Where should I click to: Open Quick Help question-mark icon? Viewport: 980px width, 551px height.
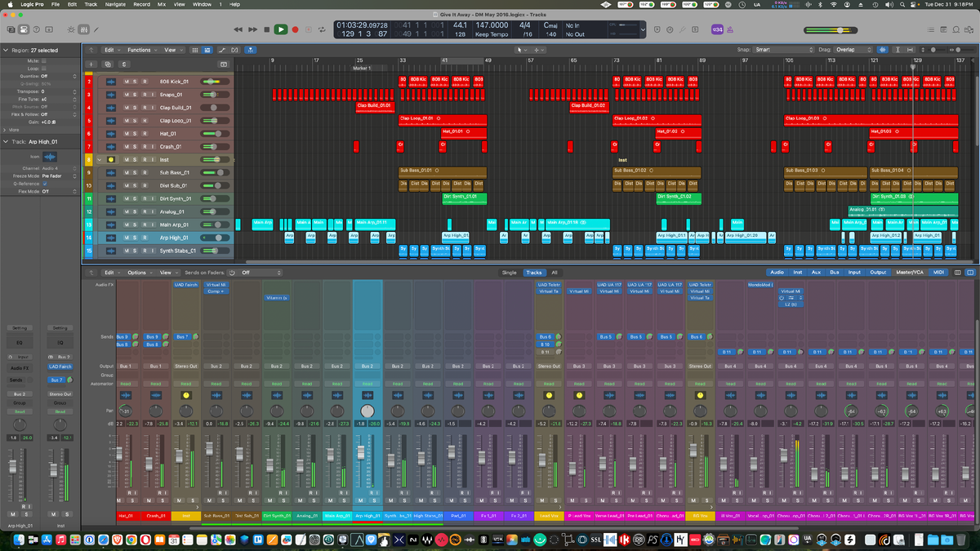pyautogui.click(x=37, y=29)
